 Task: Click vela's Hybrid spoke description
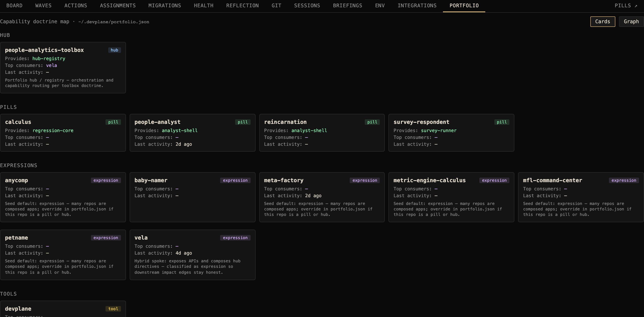click(188, 267)
